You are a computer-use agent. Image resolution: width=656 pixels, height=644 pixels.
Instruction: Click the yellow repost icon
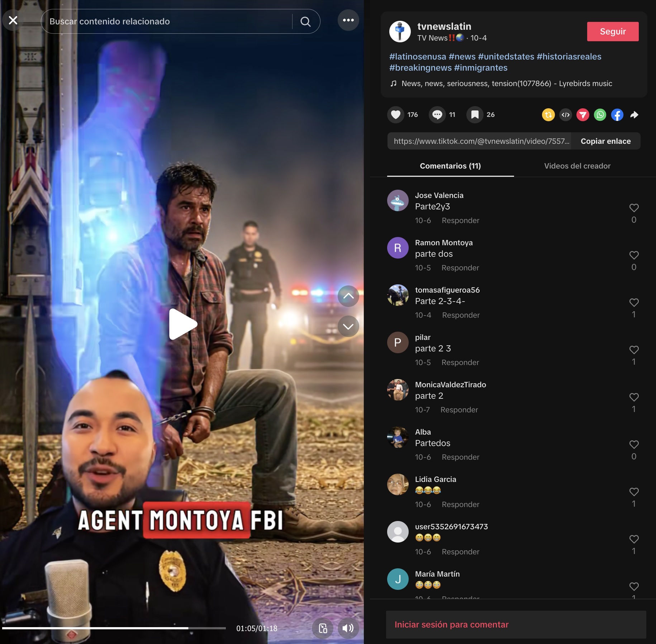548,115
